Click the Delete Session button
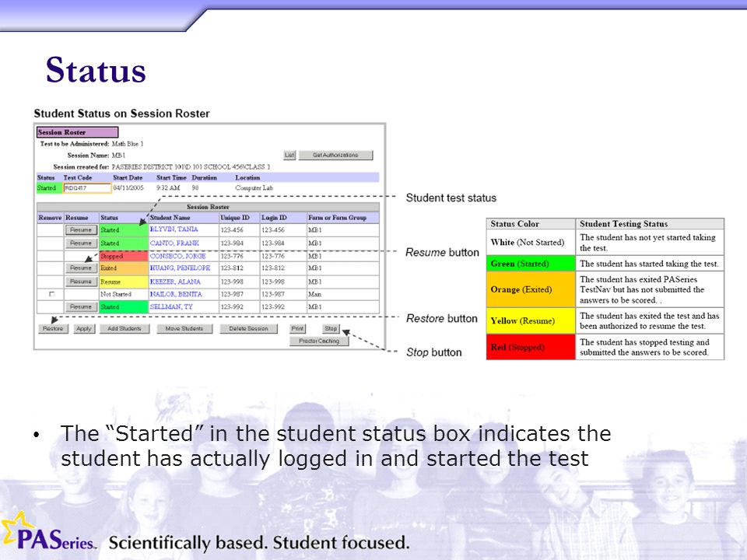The width and height of the screenshot is (747, 560). 248,328
